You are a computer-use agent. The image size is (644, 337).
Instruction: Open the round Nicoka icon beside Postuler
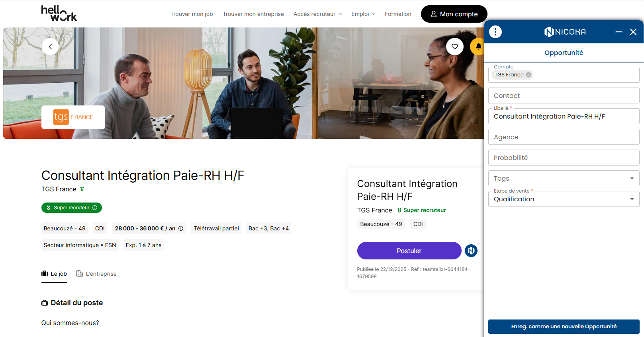[x=471, y=251]
